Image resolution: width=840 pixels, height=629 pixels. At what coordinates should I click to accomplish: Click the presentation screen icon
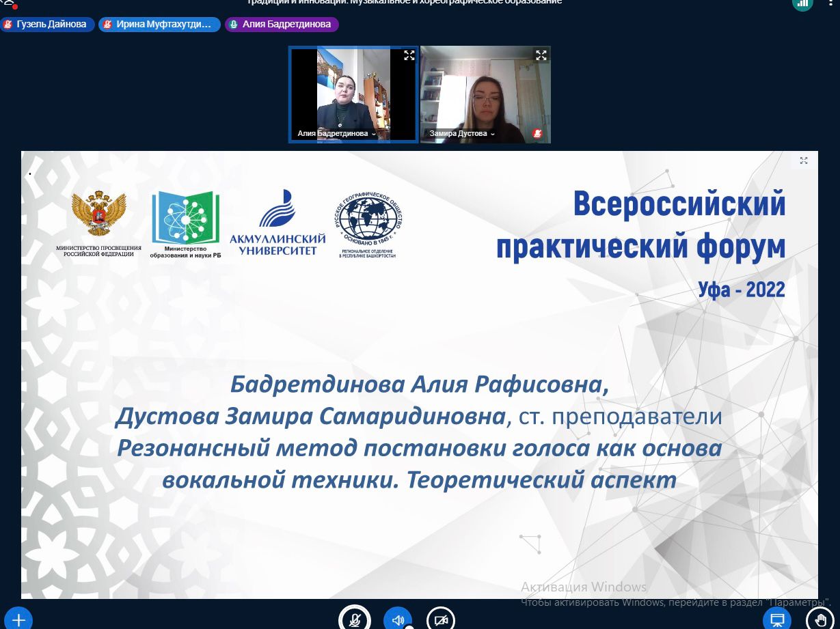coord(777,619)
